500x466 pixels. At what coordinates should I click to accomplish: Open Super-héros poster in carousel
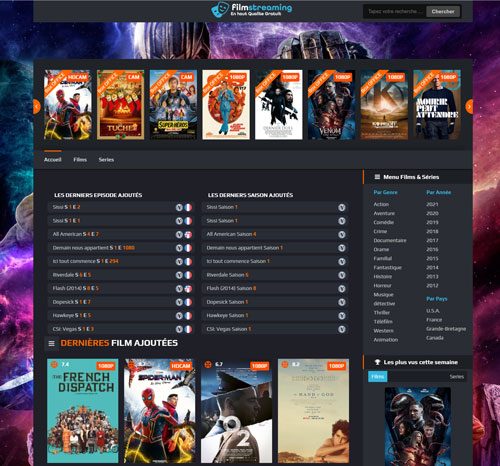click(x=173, y=105)
